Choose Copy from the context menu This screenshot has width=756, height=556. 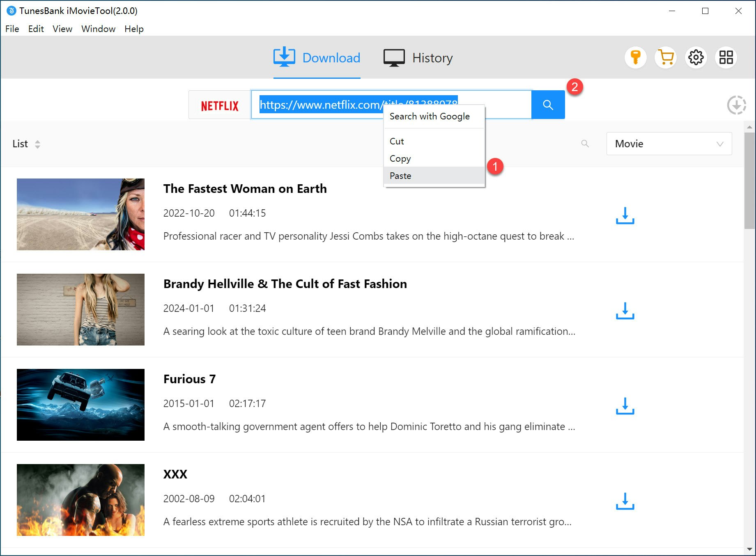pos(434,158)
